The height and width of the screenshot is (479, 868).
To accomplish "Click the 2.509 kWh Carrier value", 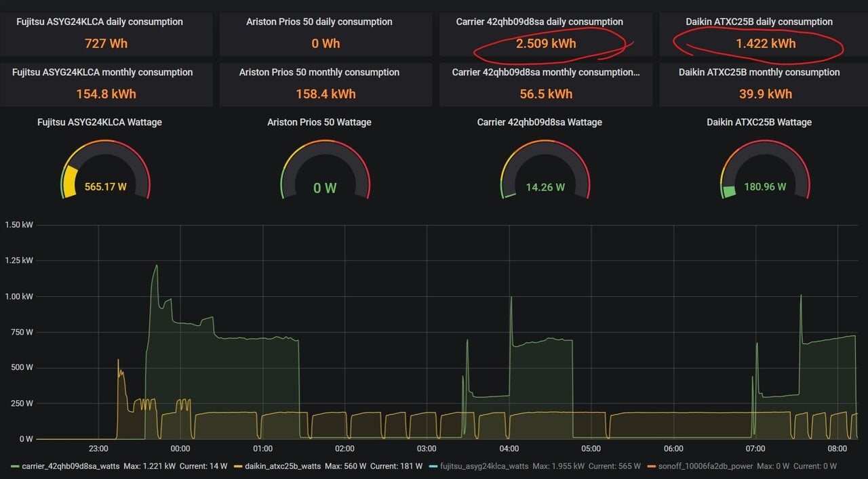I will pyautogui.click(x=546, y=43).
